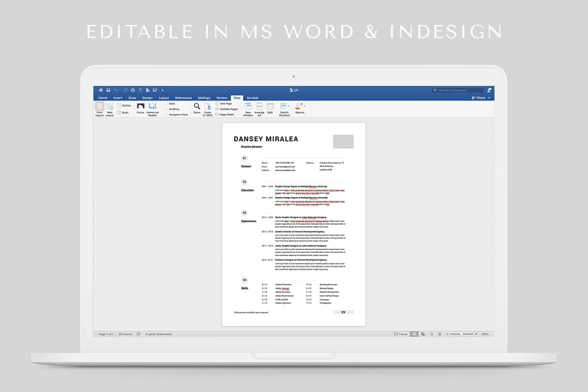Open the Draw ribbon tab
This screenshot has width=588, height=392.
click(x=132, y=98)
